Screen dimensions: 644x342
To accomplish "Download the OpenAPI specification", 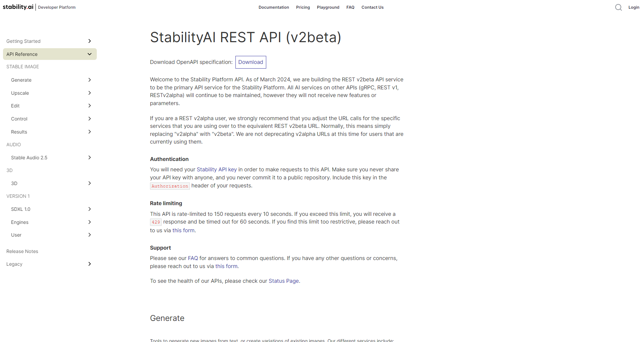I will click(x=251, y=62).
